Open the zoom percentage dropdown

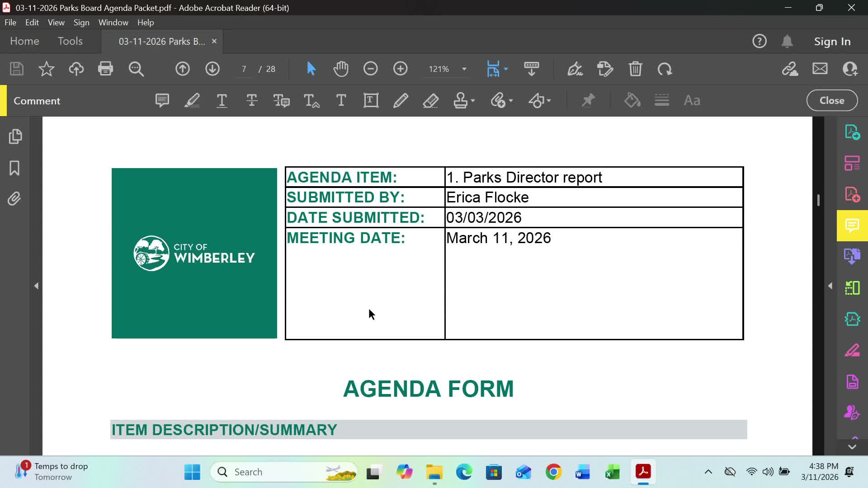[464, 69]
